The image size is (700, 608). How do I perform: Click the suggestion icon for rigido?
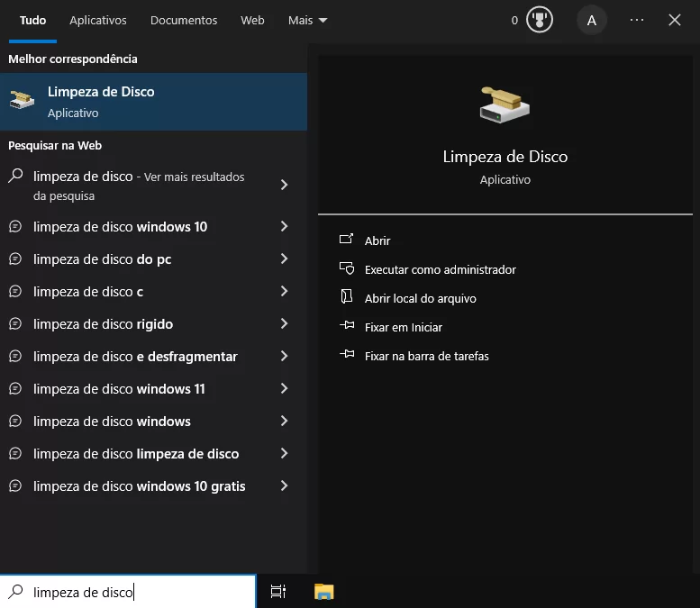[x=15, y=323]
